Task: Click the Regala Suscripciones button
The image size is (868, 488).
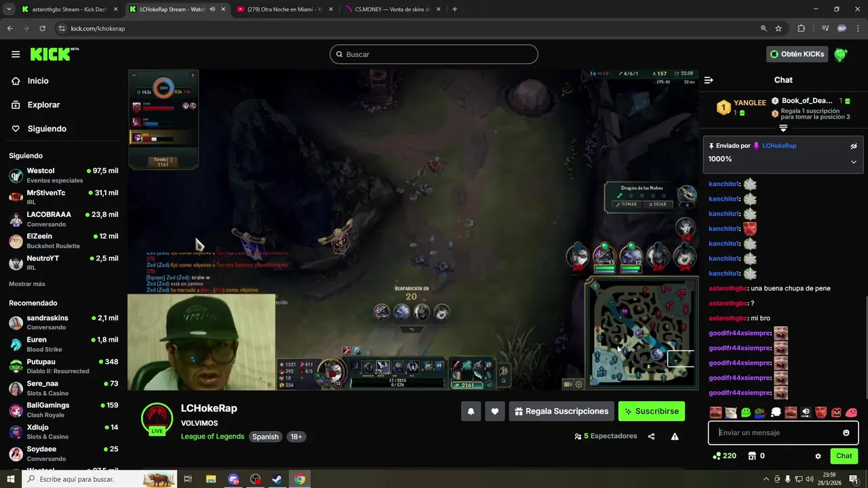Action: (561, 411)
